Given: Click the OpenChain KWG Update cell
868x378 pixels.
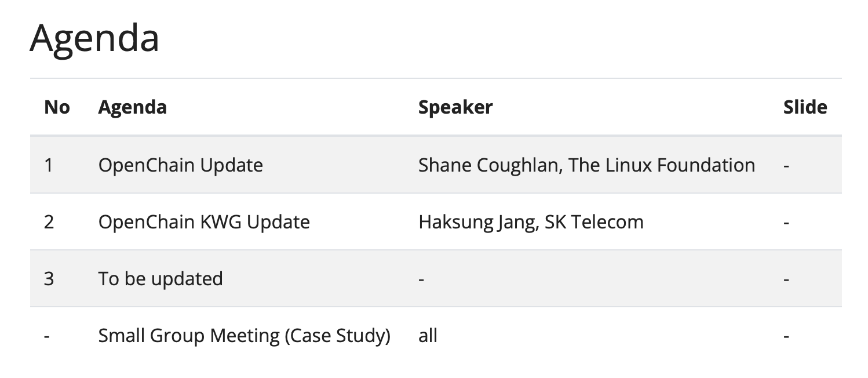Looking at the screenshot, I should 204,222.
